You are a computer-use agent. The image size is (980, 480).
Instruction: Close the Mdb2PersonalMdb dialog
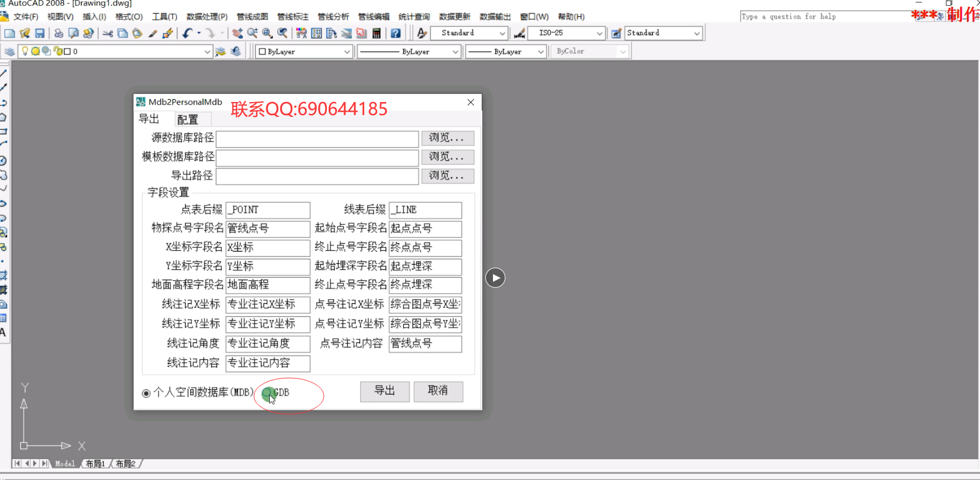[x=470, y=102]
